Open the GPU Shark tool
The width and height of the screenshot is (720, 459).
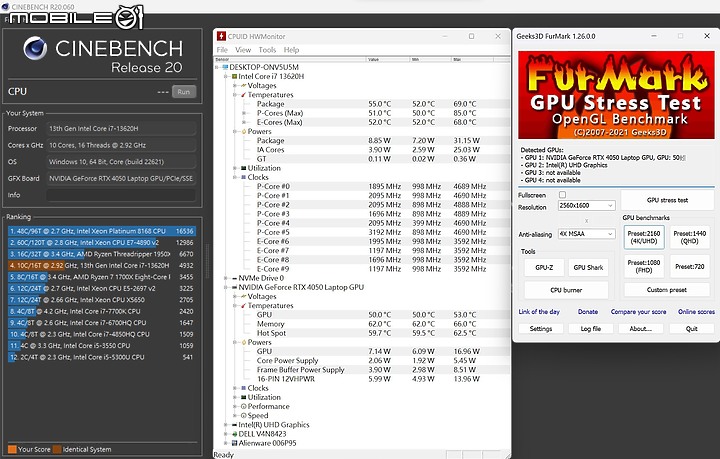click(588, 267)
